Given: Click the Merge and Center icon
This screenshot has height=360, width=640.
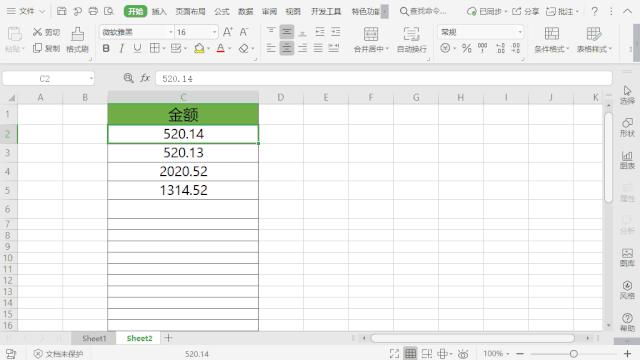Looking at the screenshot, I should pyautogui.click(x=371, y=34).
